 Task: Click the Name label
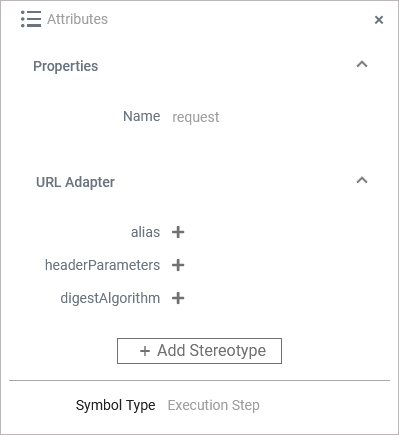142,116
